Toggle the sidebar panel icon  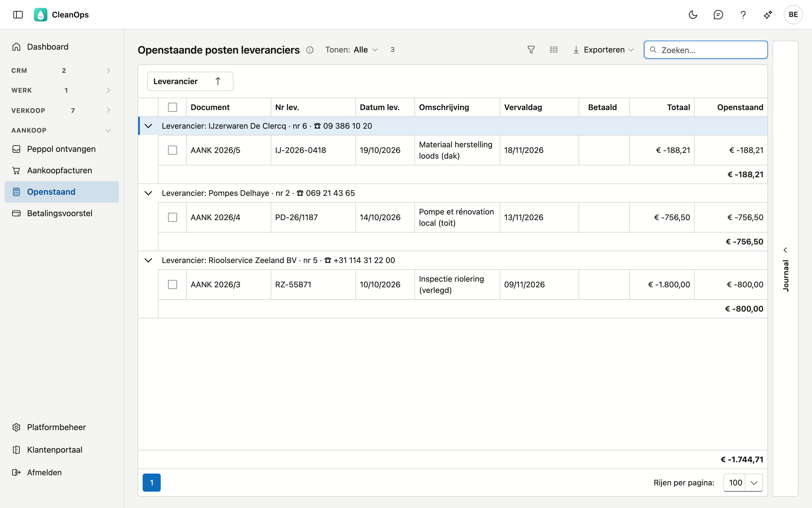coord(18,15)
